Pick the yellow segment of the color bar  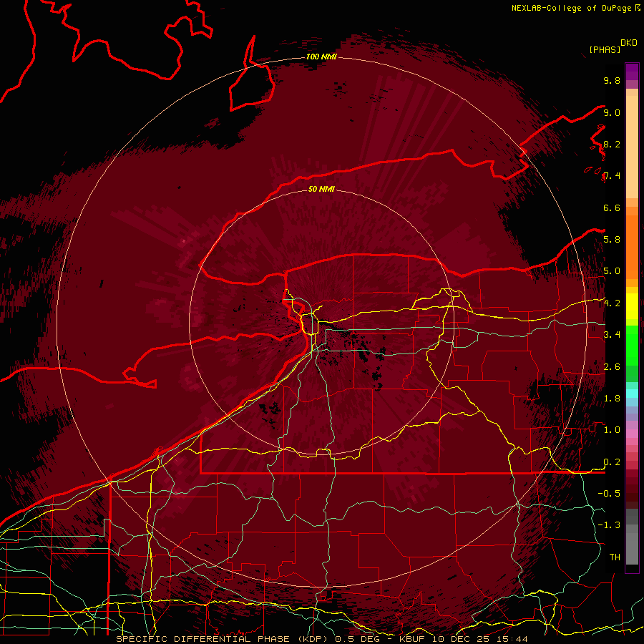(x=632, y=306)
